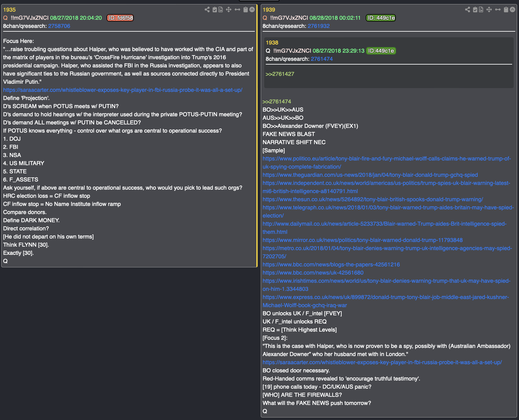This screenshot has width=519, height=420.
Task: Click the image file icon on post 1935
Action: point(221,10)
